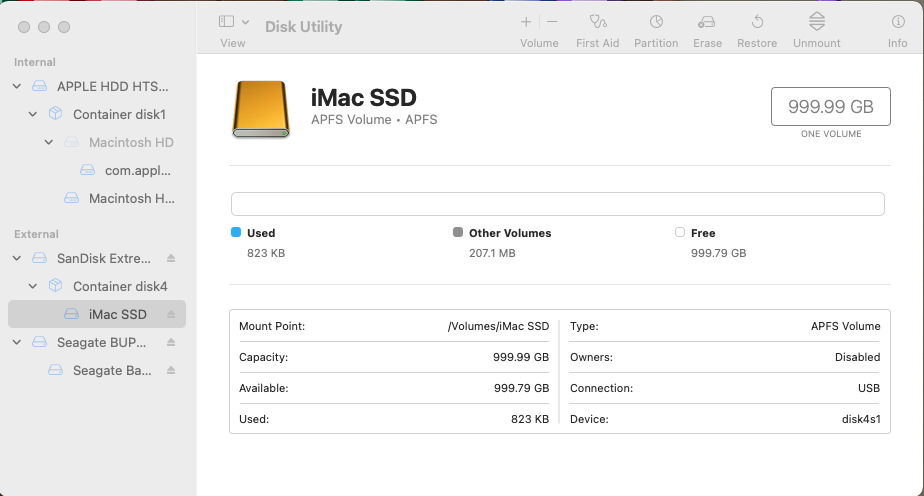Screen dimensions: 924x496
Task: Click the 207.1 MB Other Volumes value
Action: (492, 253)
